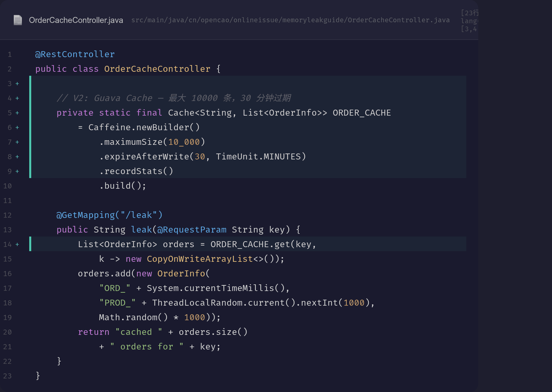Click the V2 Guava Cache comment line

click(x=174, y=98)
